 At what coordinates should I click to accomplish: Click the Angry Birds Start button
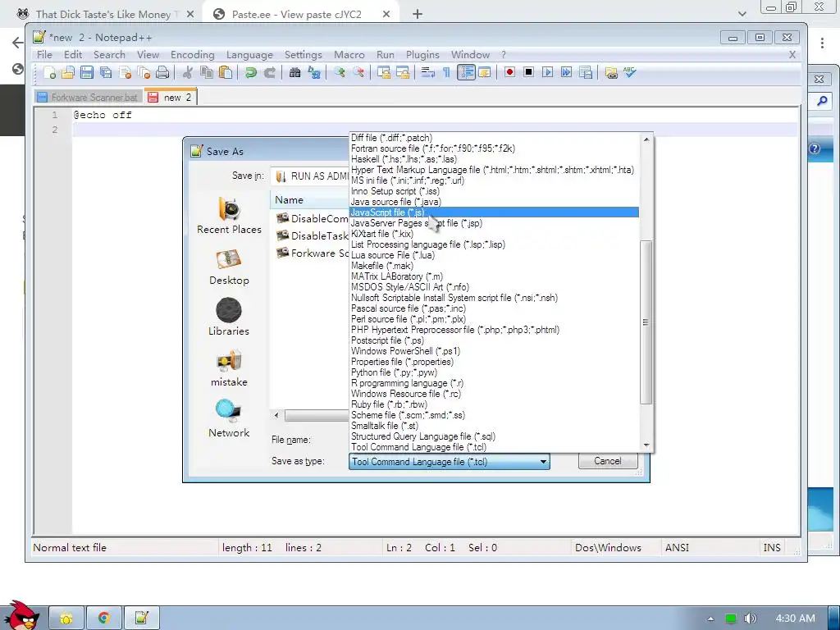tap(21, 616)
